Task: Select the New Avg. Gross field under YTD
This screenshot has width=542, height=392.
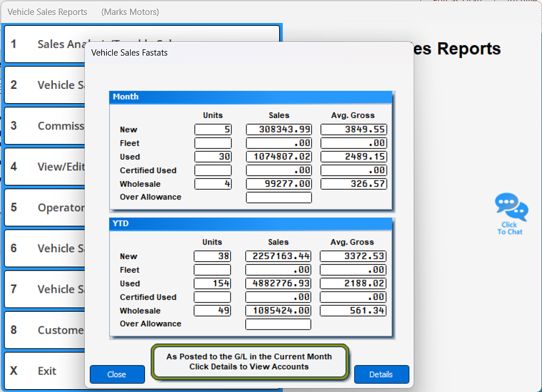Action: pyautogui.click(x=352, y=256)
